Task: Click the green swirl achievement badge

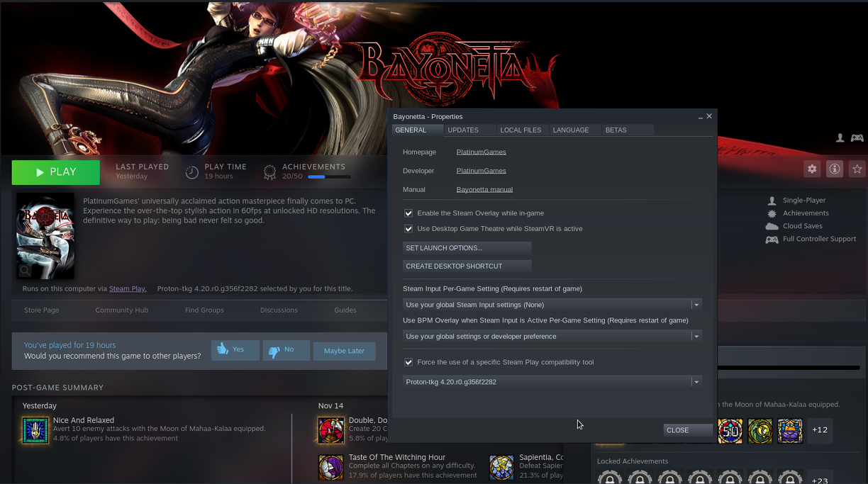Action: pyautogui.click(x=760, y=430)
